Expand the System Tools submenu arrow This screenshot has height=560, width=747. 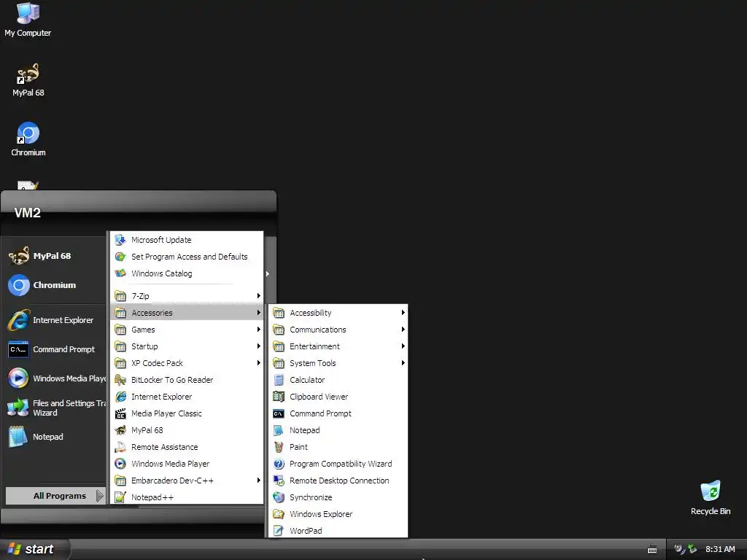403,363
